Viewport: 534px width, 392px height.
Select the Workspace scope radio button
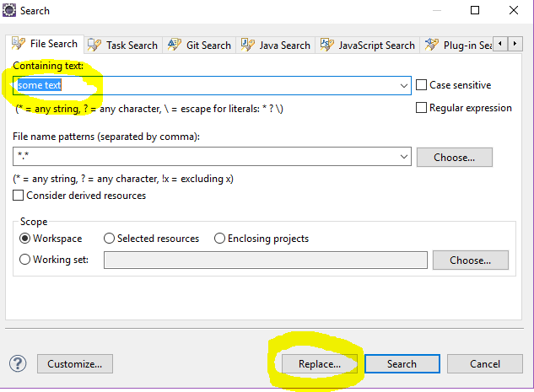click(24, 239)
